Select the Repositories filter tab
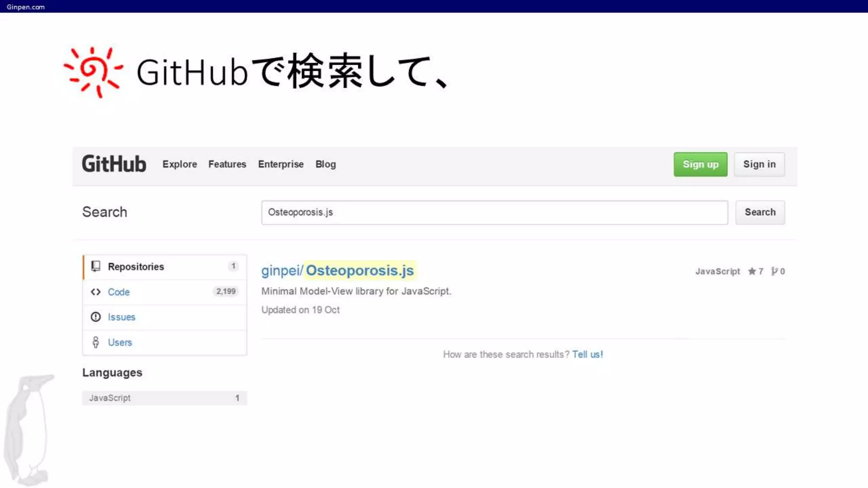 tap(165, 267)
